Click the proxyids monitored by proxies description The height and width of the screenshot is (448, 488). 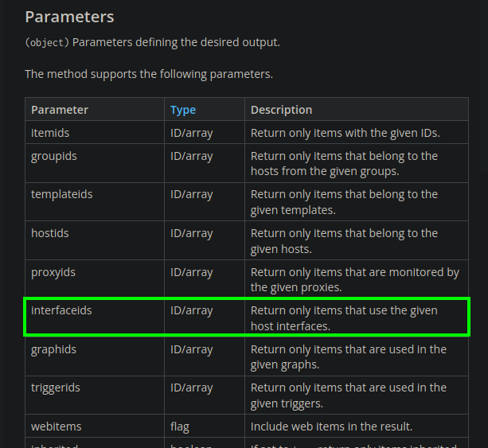(355, 279)
